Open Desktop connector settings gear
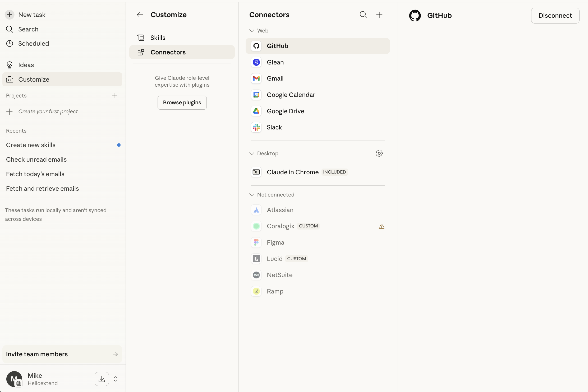The height and width of the screenshot is (392, 588). coord(379,153)
